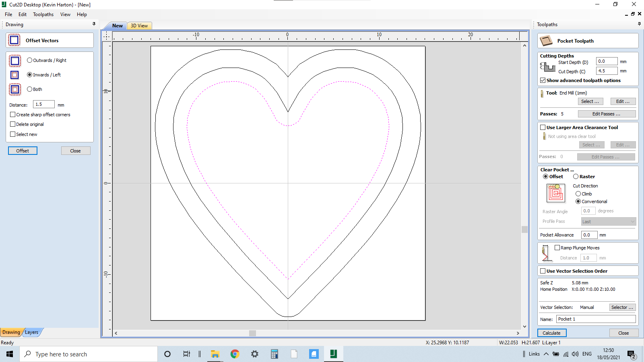Click the End Mill tool icon
The height and width of the screenshot is (362, 644).
[x=542, y=93]
